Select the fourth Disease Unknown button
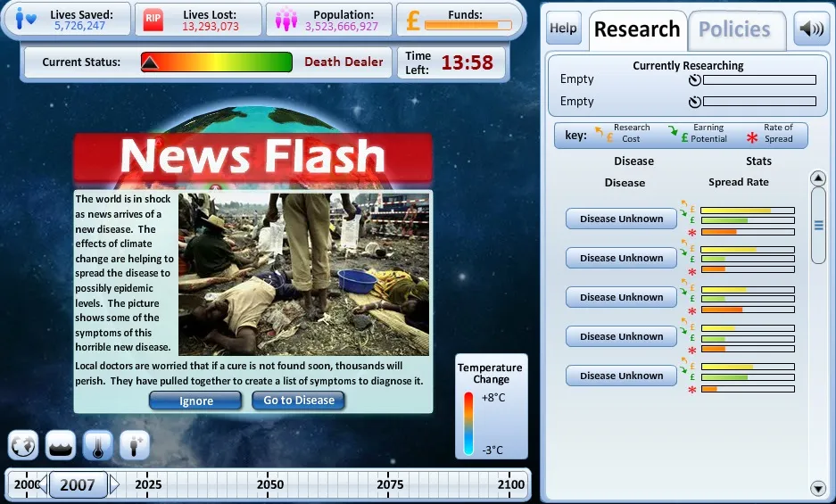The width and height of the screenshot is (836, 504). click(621, 336)
